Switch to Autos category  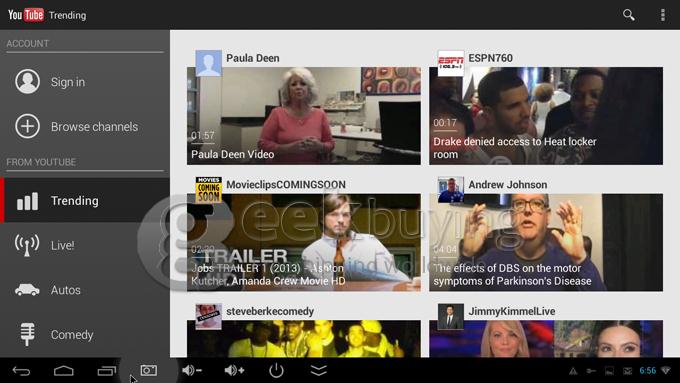[x=85, y=290]
